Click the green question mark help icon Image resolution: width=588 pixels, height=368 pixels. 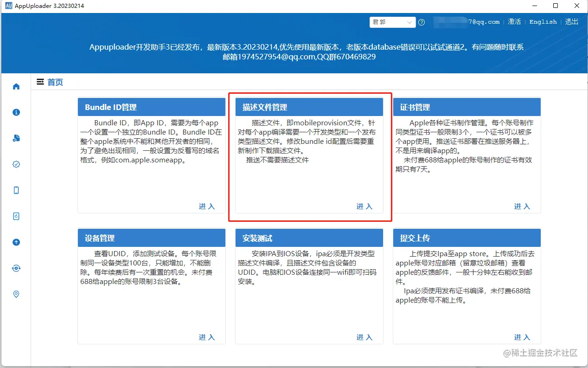tap(422, 22)
